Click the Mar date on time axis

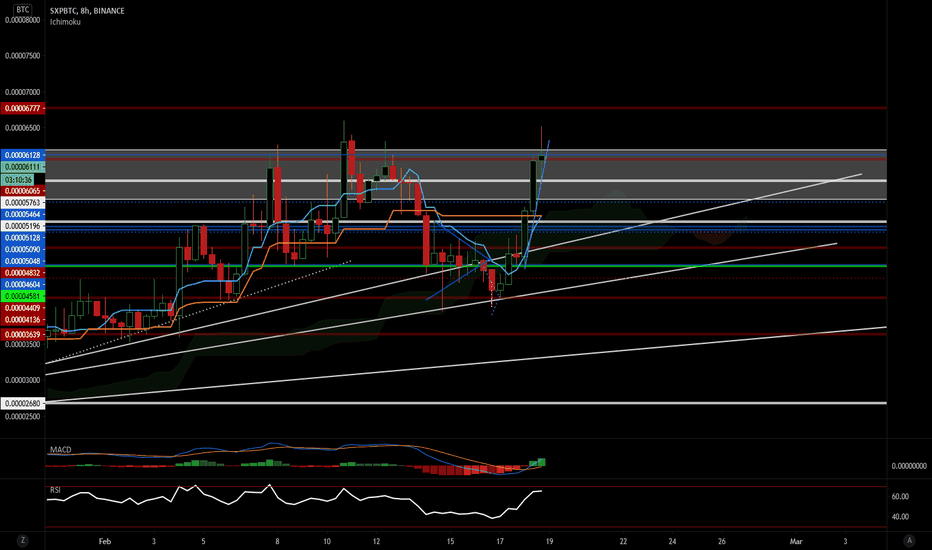pyautogui.click(x=796, y=541)
